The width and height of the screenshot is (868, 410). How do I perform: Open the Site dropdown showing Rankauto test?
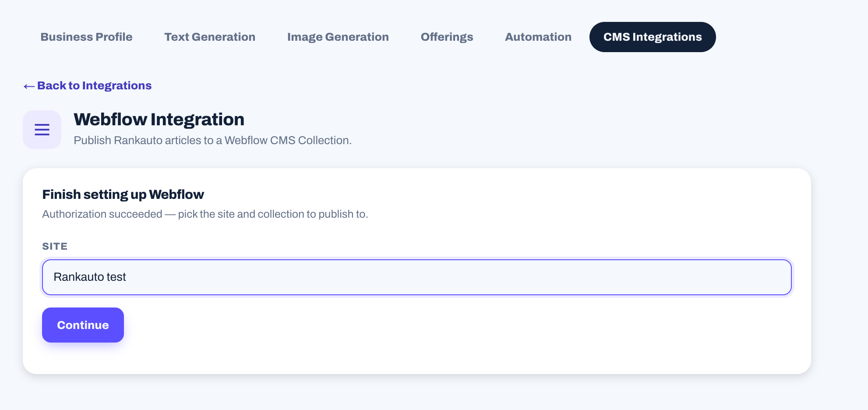[416, 277]
